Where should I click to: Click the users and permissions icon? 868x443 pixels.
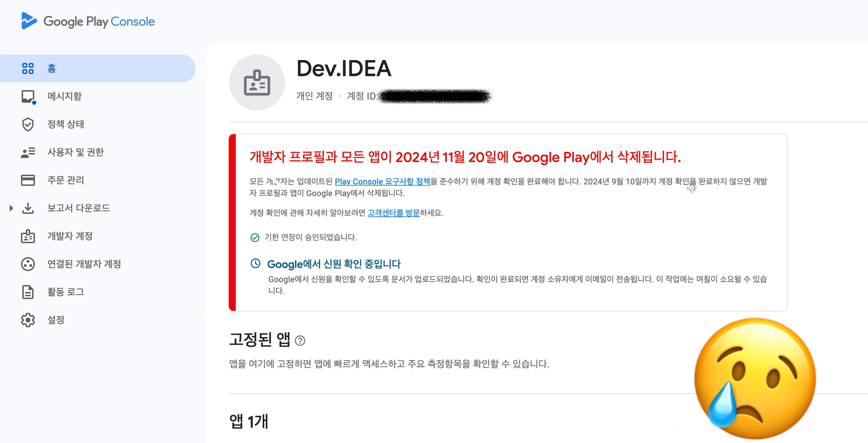[28, 152]
